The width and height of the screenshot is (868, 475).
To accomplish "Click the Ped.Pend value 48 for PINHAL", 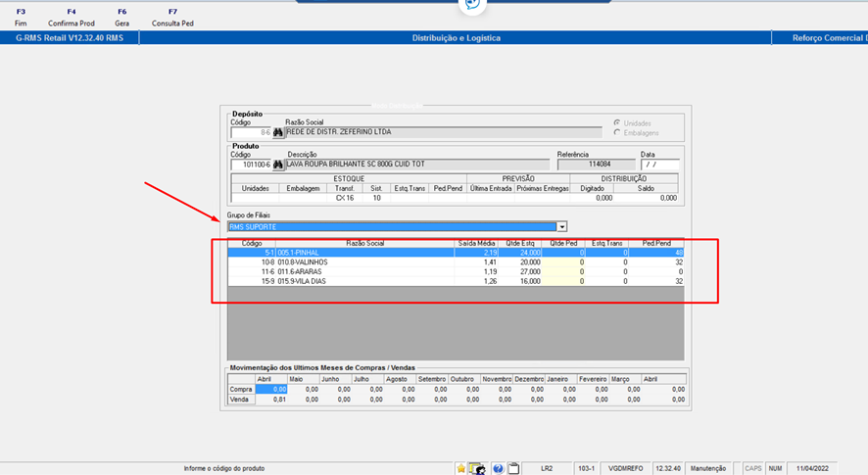I will (x=656, y=253).
